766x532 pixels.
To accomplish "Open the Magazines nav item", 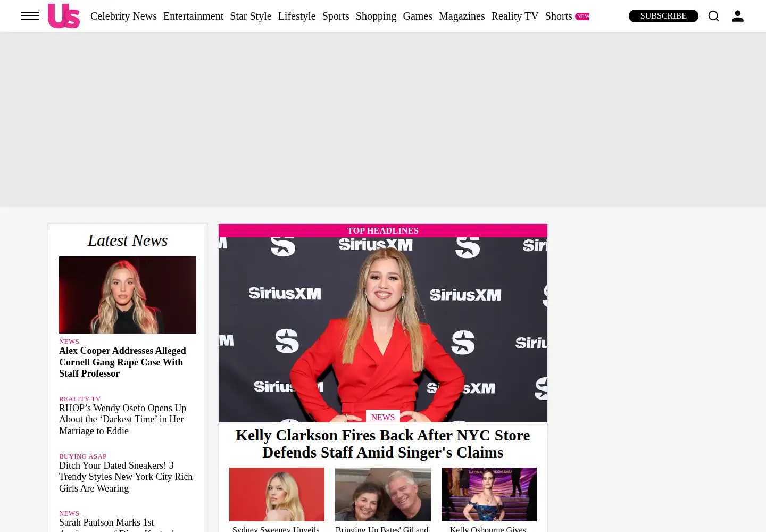I will (462, 16).
